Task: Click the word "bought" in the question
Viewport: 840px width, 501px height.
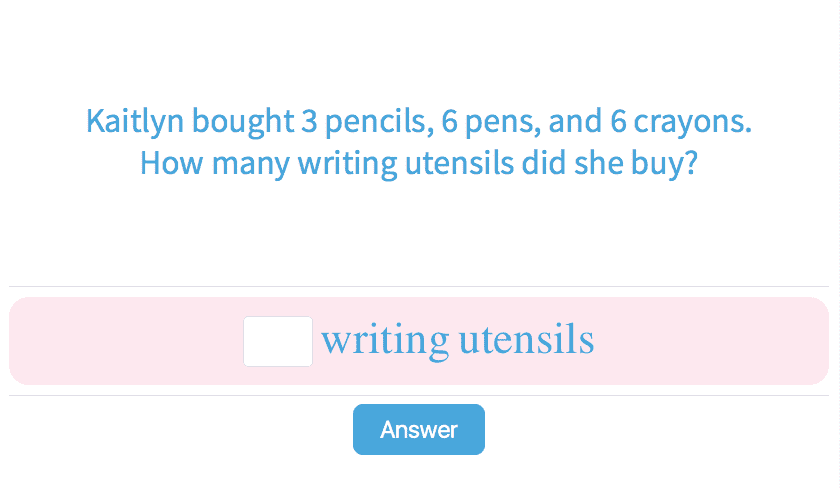Action: pos(242,122)
